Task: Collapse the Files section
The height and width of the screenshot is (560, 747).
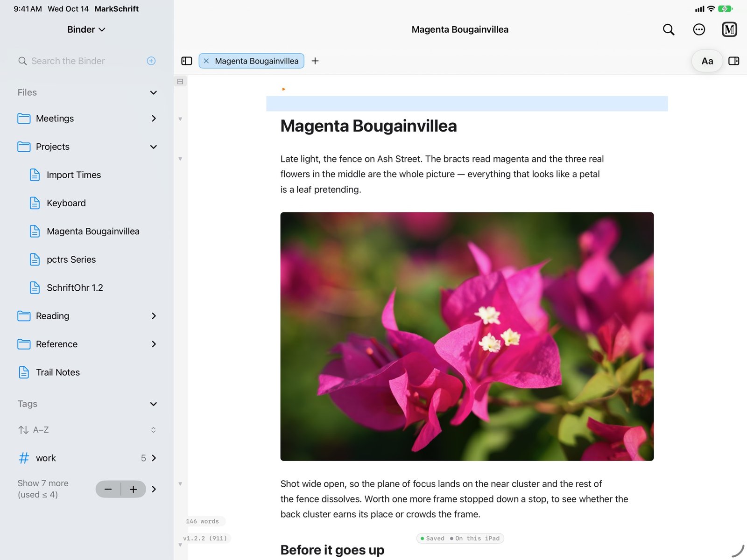Action: 153,92
